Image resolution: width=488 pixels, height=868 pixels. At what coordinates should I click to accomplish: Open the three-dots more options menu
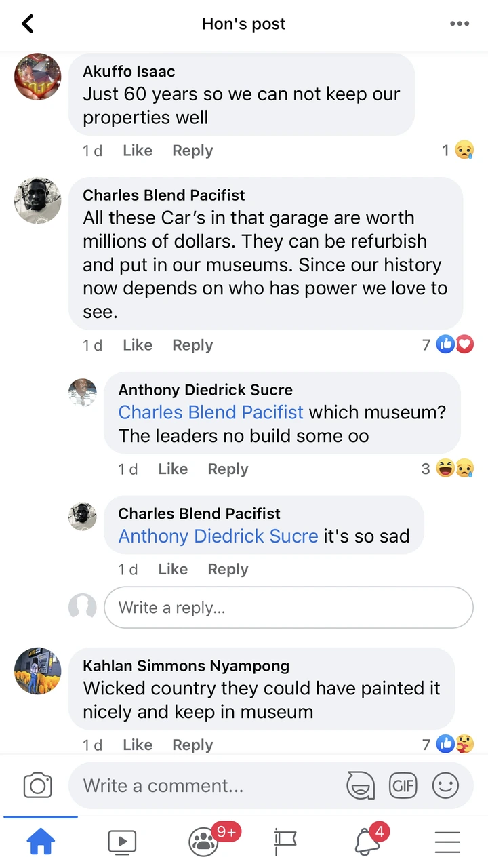click(459, 24)
